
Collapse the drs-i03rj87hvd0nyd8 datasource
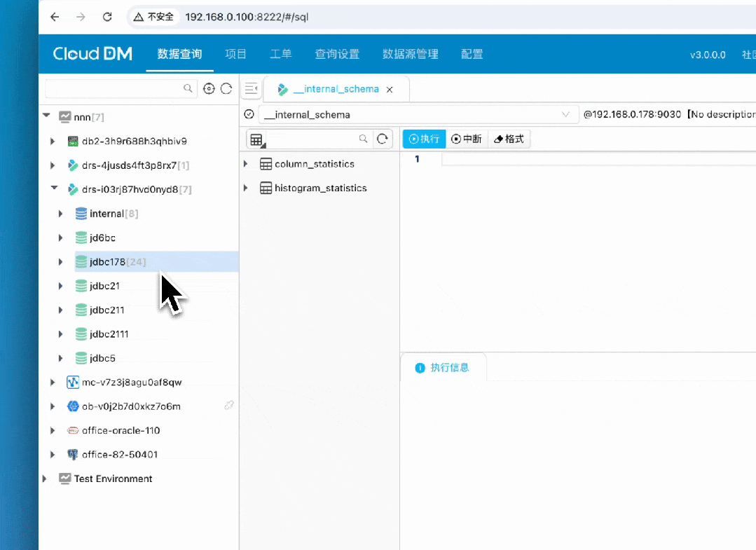click(54, 188)
